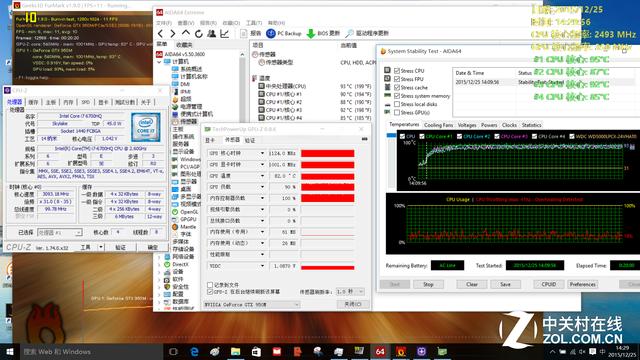This screenshot has width=640, height=360.
Task: Select GPGPU in the AIDA64 tree
Action: [188, 219]
